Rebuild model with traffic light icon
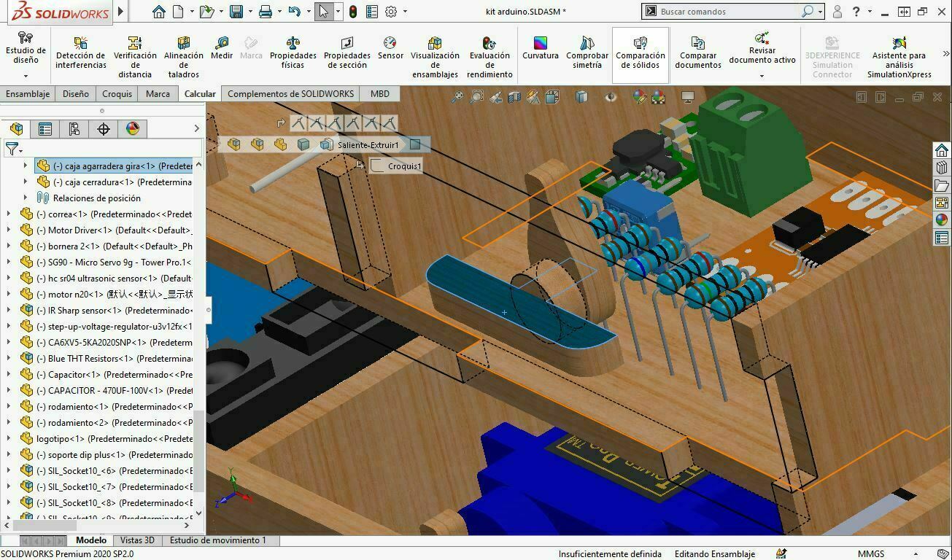This screenshot has height=560, width=952. pyautogui.click(x=354, y=12)
